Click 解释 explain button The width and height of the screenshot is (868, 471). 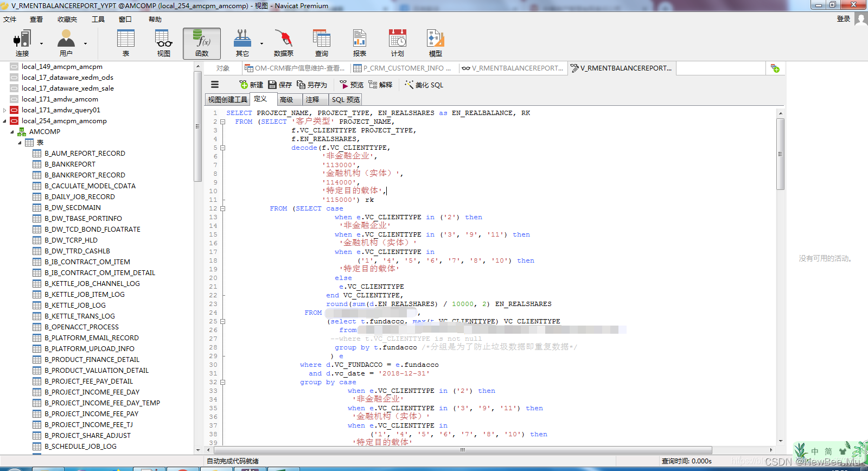click(380, 85)
